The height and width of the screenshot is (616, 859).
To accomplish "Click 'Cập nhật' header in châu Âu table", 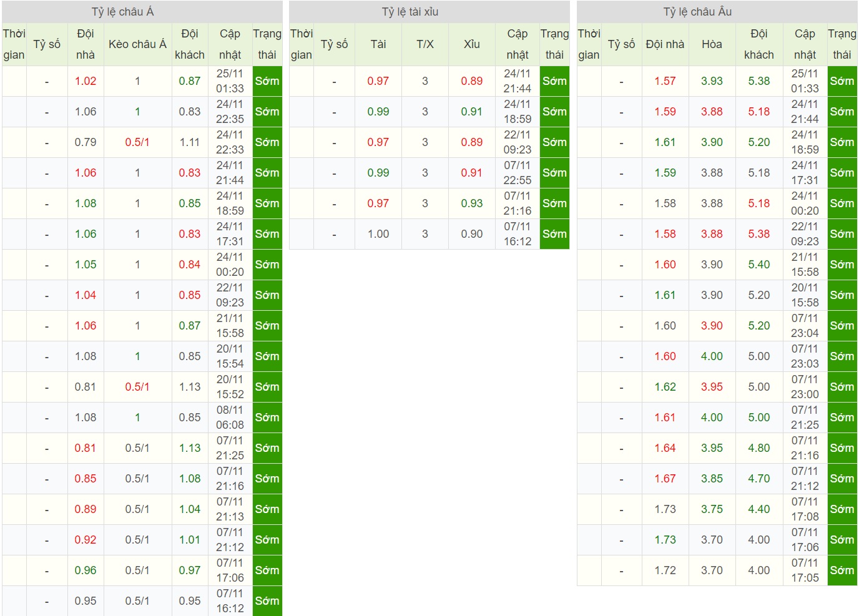I will (805, 44).
